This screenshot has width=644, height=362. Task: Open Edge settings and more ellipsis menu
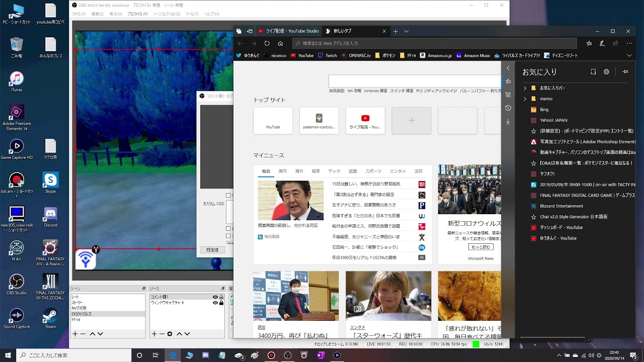pos(629,43)
